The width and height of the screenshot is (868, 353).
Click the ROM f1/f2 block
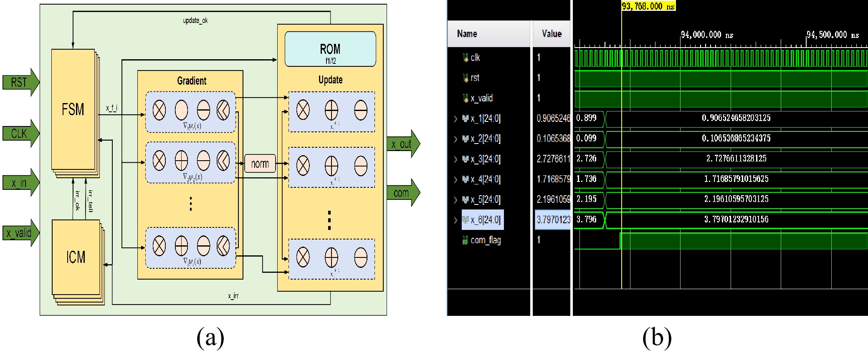coord(330,49)
